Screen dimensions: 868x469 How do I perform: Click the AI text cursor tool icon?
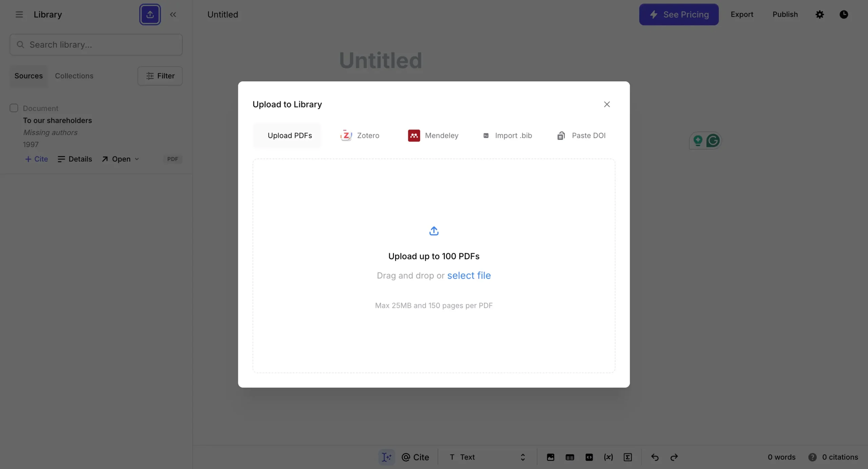coord(386,457)
